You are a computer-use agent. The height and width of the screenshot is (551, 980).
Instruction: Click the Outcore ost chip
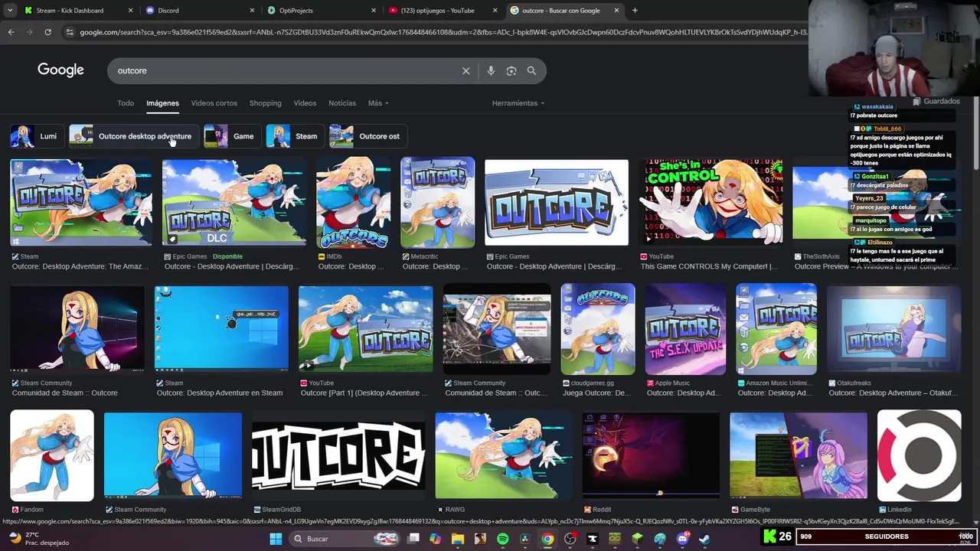click(368, 136)
